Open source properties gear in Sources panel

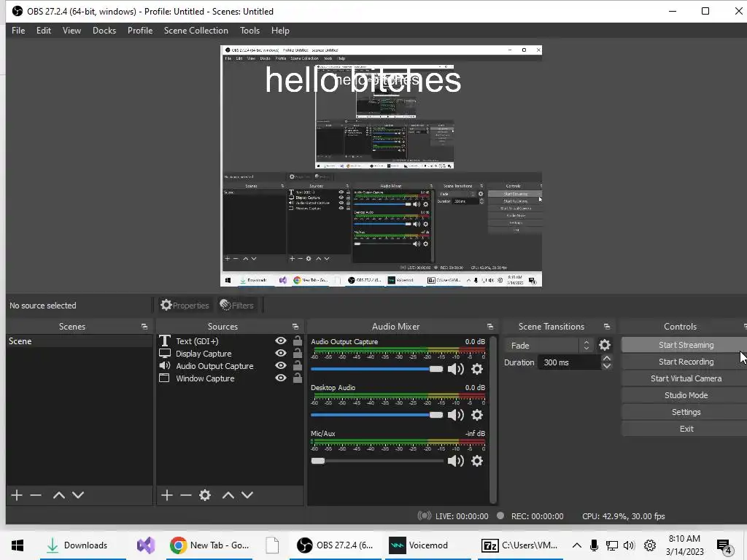(x=205, y=495)
